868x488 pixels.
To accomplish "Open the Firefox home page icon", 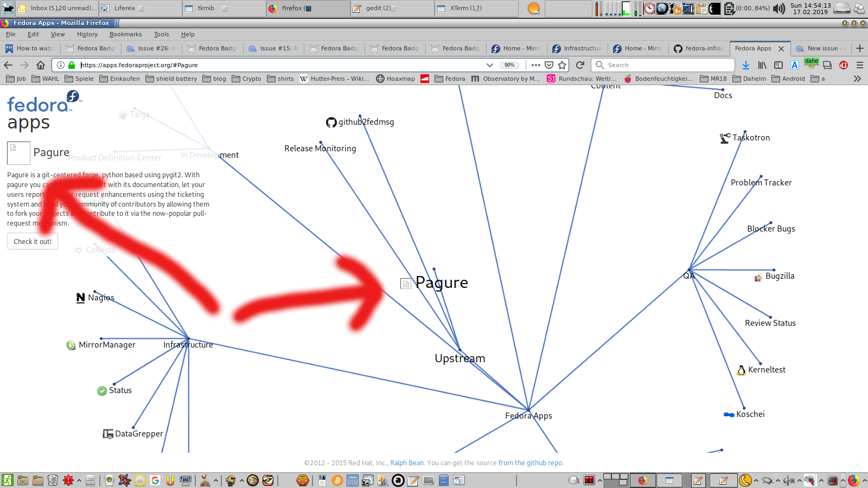I will [41, 65].
